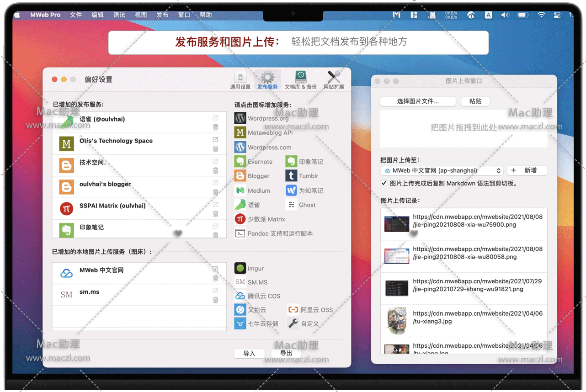The width and height of the screenshot is (586, 392).
Task: Edit the MWeb 中文官网 image host entry
Action: point(215,269)
